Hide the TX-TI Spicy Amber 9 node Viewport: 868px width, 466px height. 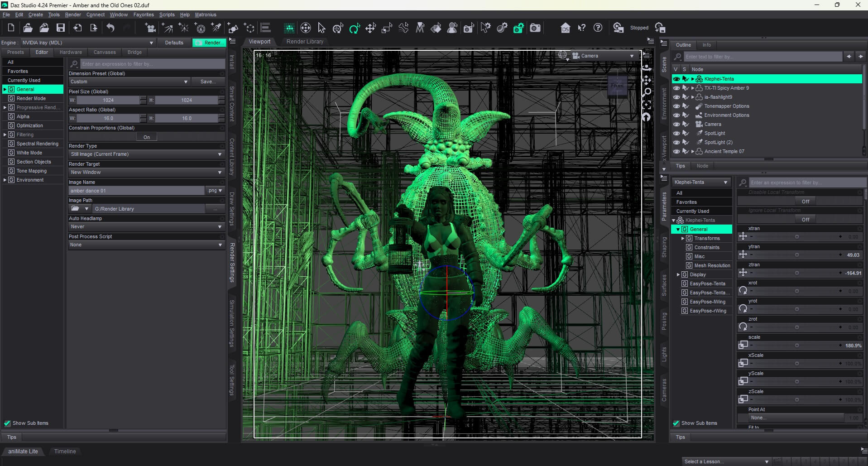pos(676,88)
